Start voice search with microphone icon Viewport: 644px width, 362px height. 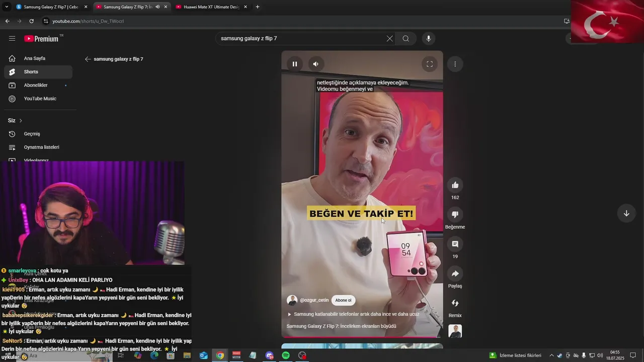[x=429, y=39]
